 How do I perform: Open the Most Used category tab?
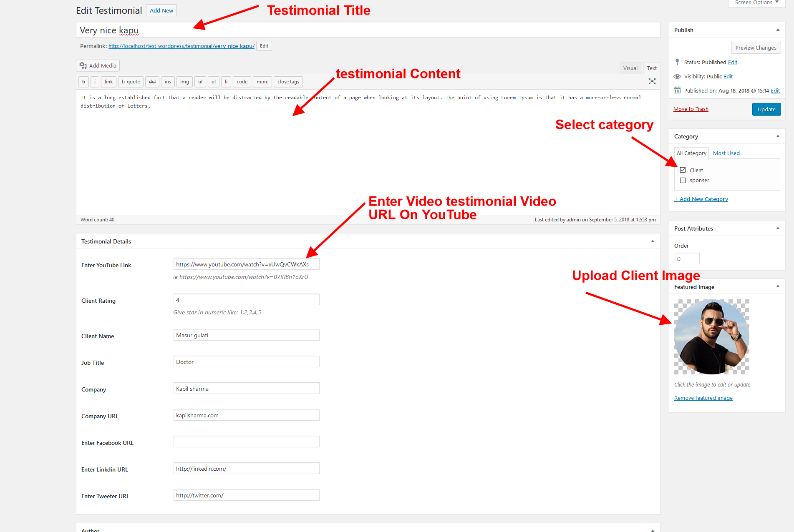(x=726, y=153)
